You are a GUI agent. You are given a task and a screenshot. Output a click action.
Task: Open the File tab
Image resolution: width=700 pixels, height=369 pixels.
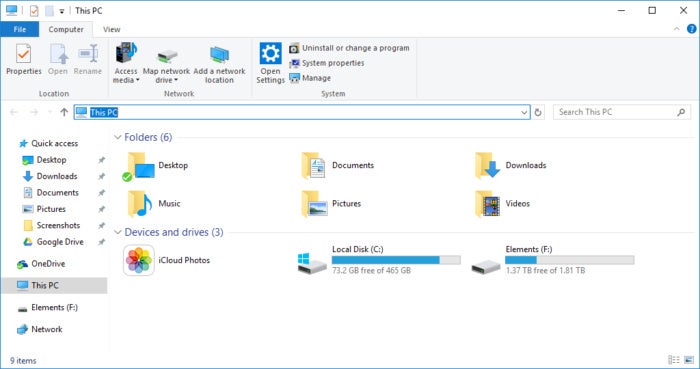pos(20,29)
